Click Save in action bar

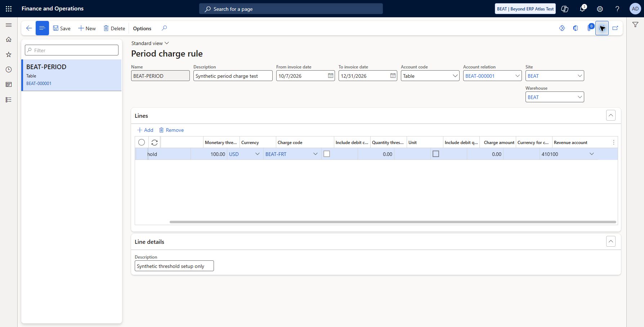point(62,28)
